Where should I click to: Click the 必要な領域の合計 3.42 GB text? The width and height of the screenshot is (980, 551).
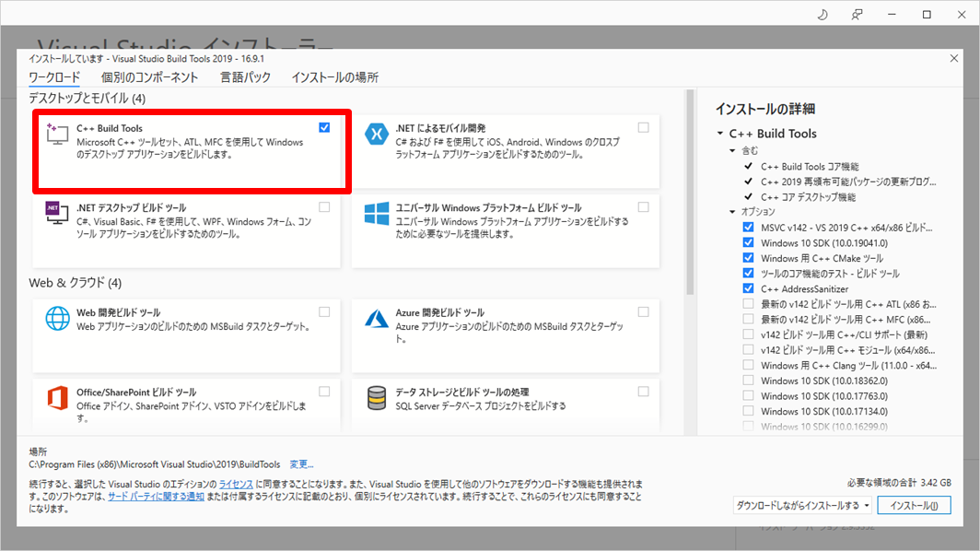[x=899, y=483]
